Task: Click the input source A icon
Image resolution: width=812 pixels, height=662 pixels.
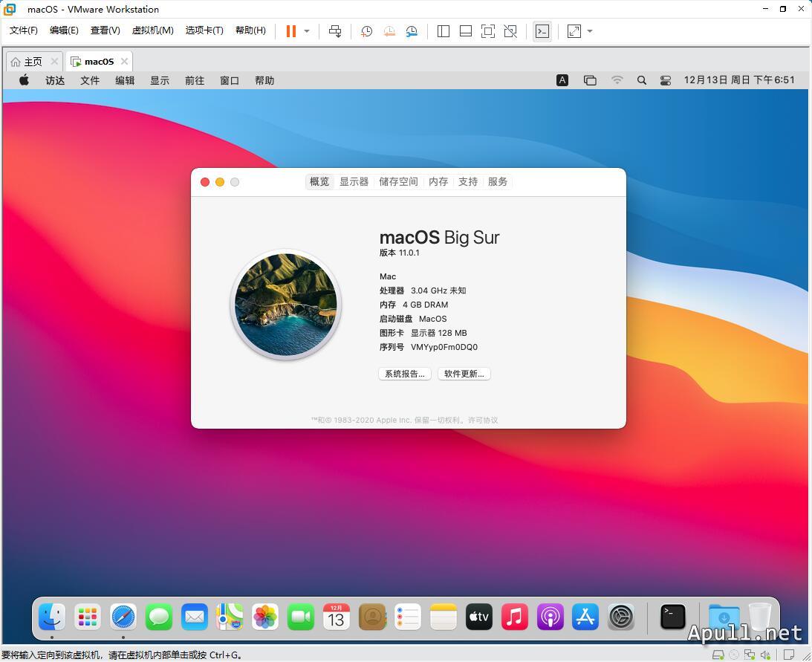Action: [x=562, y=80]
